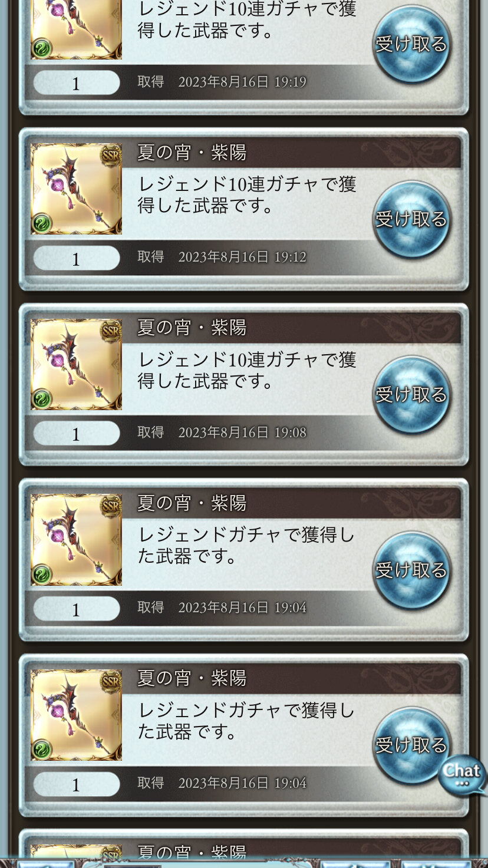Tap the 取得 2023年8月16日 19:08 timestamp

tap(222, 433)
